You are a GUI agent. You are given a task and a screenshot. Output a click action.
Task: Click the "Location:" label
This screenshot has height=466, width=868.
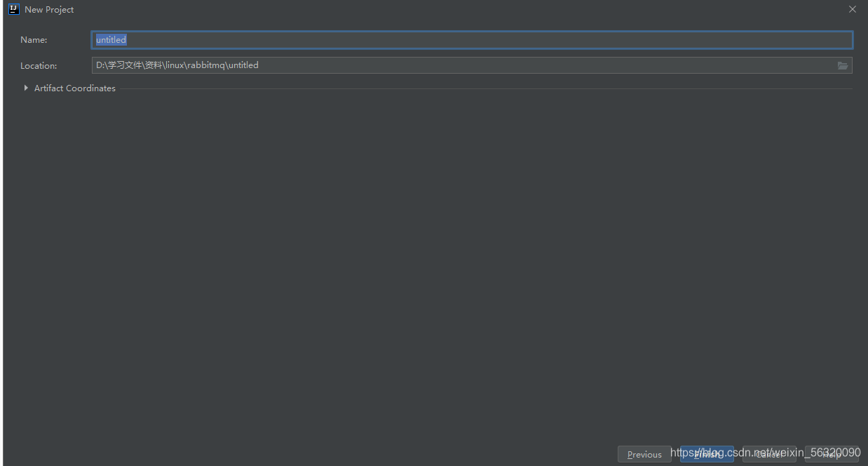point(39,65)
